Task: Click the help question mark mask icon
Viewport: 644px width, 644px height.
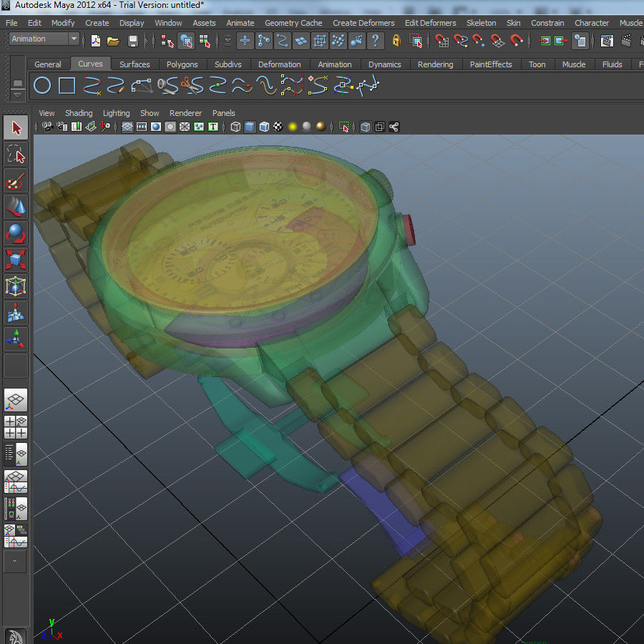Action: 376,41
